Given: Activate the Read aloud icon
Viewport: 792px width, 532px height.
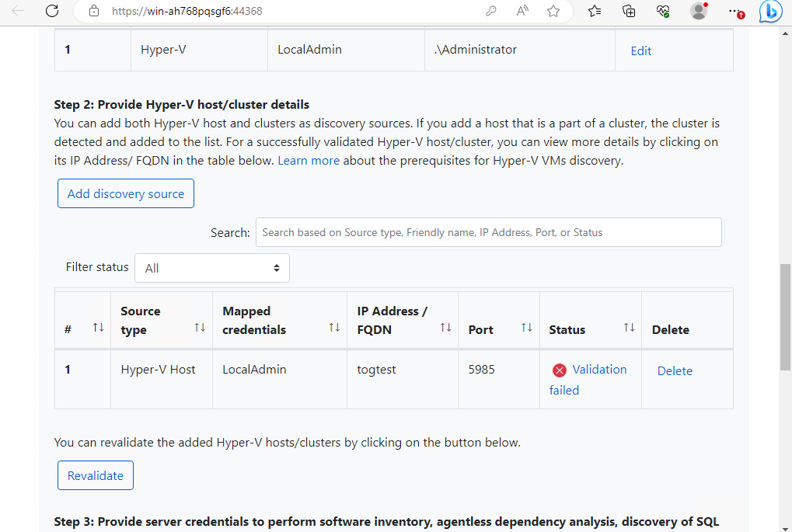Looking at the screenshot, I should pyautogui.click(x=522, y=11).
